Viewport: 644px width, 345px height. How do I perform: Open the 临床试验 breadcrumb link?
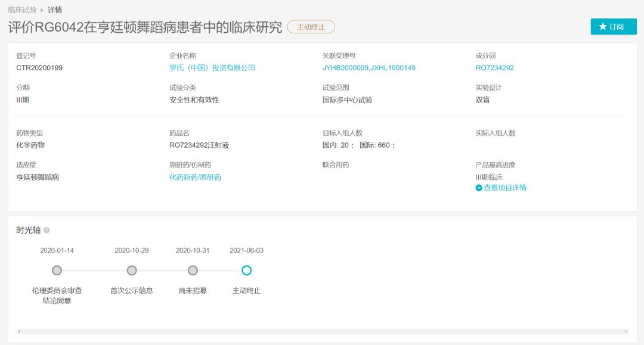pos(22,10)
